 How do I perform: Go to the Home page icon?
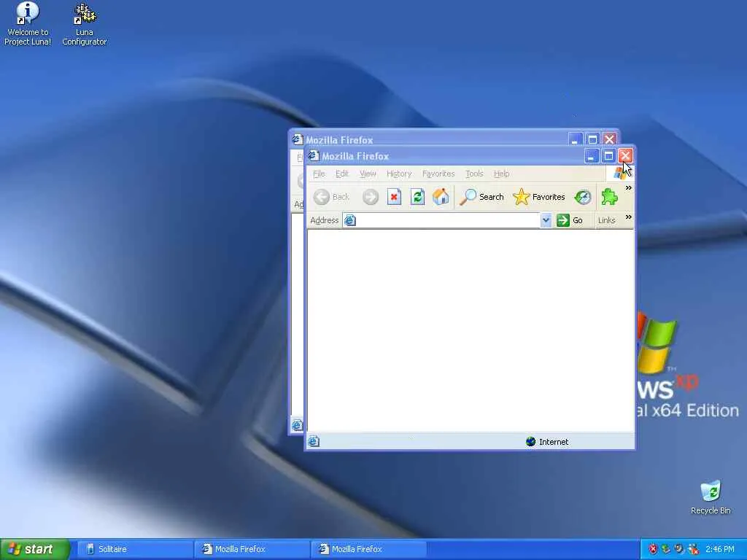pyautogui.click(x=441, y=197)
